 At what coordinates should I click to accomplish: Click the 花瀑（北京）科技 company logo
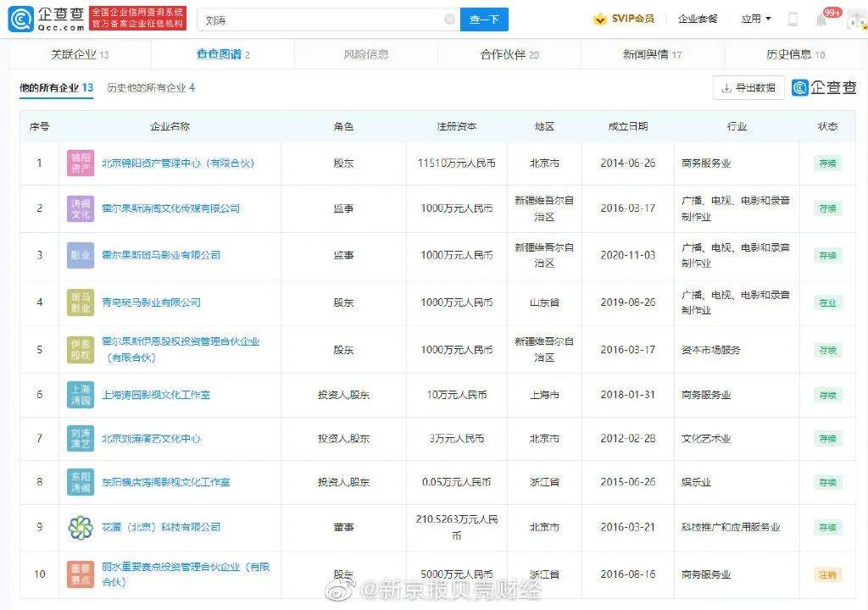pyautogui.click(x=81, y=527)
